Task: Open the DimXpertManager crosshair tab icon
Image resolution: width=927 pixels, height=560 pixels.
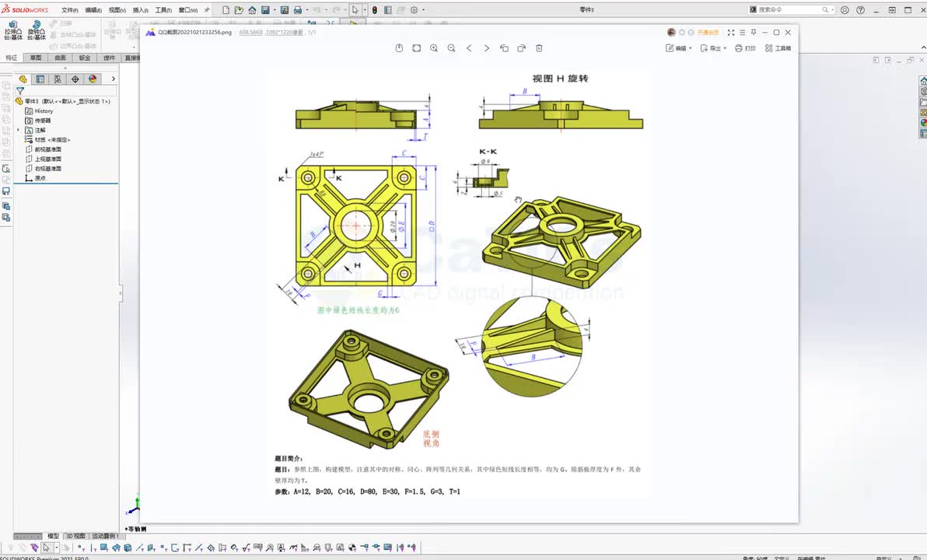Action: 75,79
